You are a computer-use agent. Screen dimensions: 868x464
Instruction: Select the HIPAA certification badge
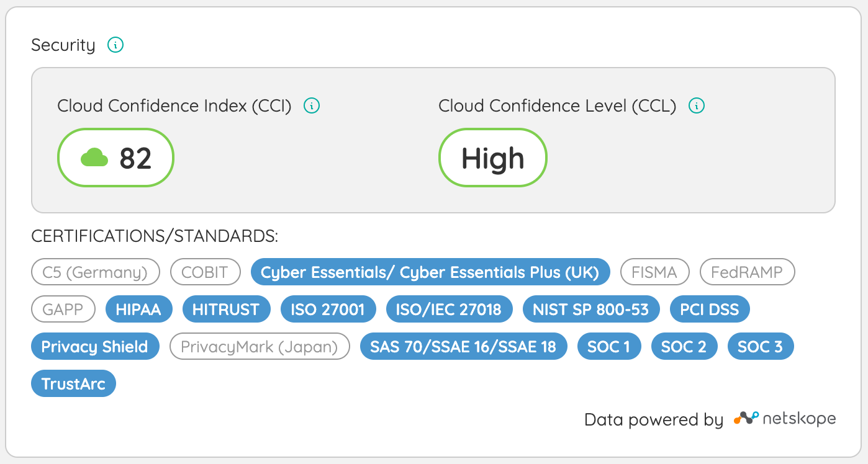tap(138, 309)
